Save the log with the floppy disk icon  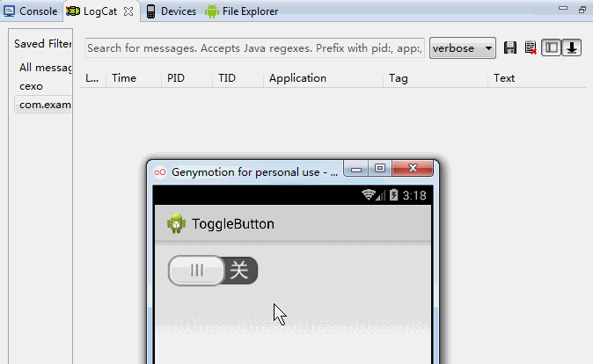[x=510, y=47]
